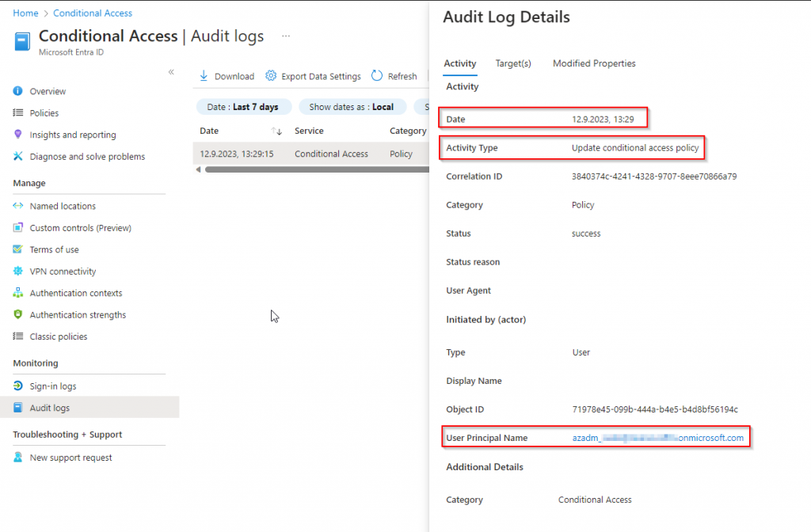The height and width of the screenshot is (532, 811).
Task: Sort audit logs by Date column arrows
Action: [276, 131]
